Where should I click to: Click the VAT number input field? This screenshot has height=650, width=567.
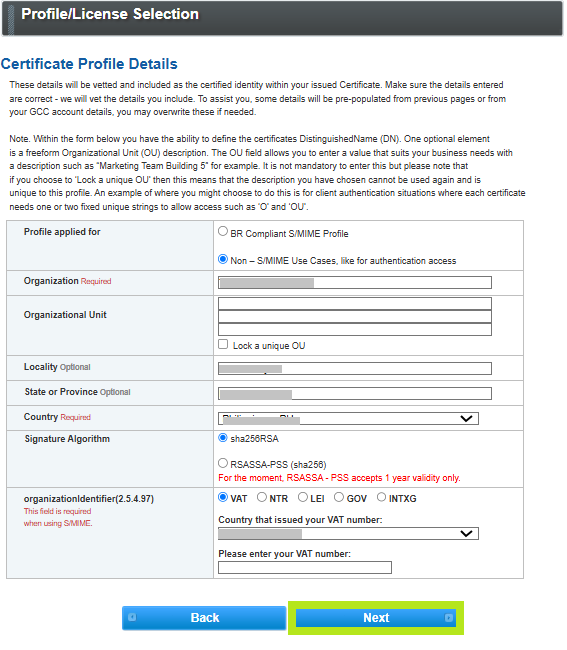point(305,568)
